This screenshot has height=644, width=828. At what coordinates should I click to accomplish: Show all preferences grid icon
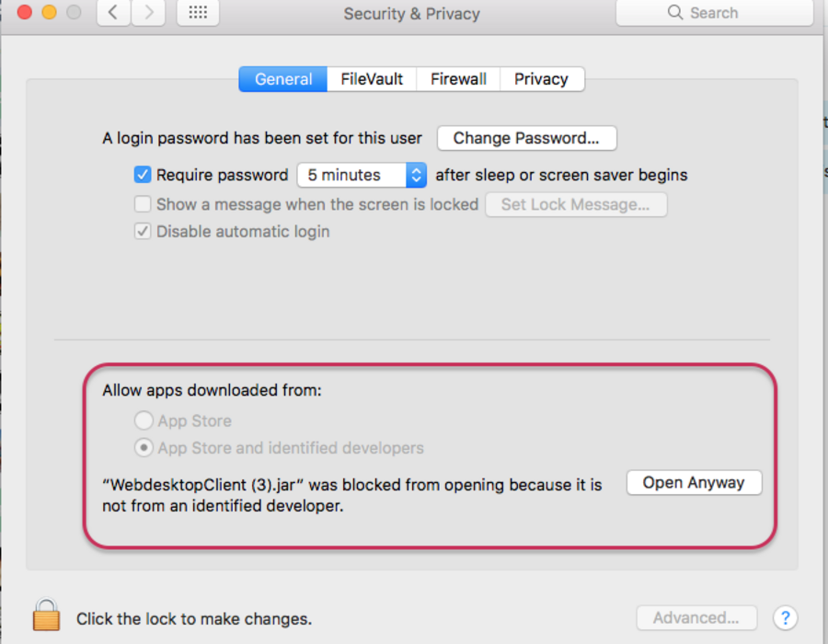(x=198, y=13)
